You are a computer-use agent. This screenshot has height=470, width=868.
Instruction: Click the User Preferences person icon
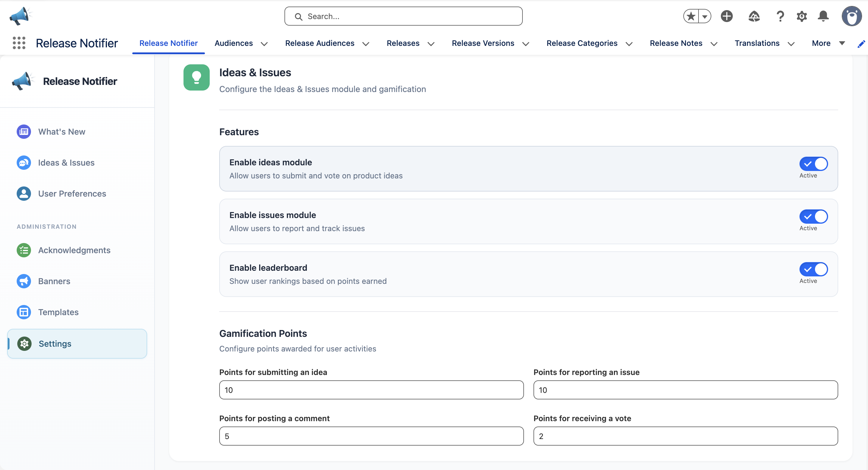(x=24, y=194)
